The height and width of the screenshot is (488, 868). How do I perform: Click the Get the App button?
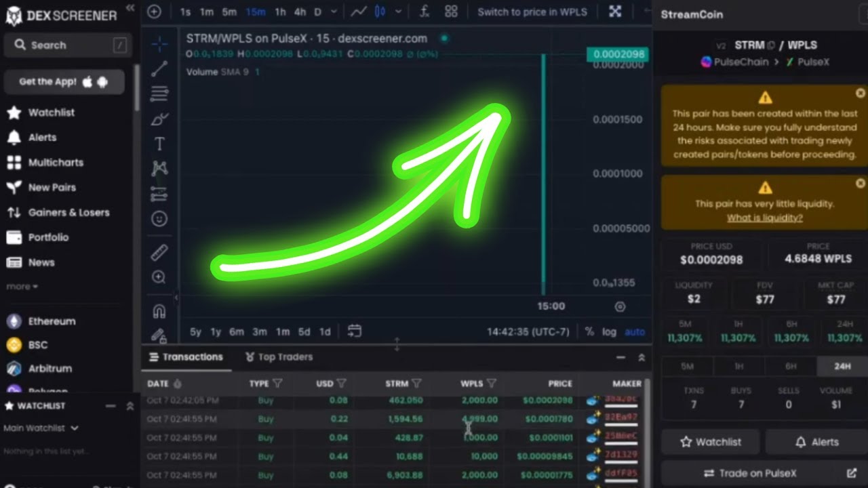click(64, 82)
